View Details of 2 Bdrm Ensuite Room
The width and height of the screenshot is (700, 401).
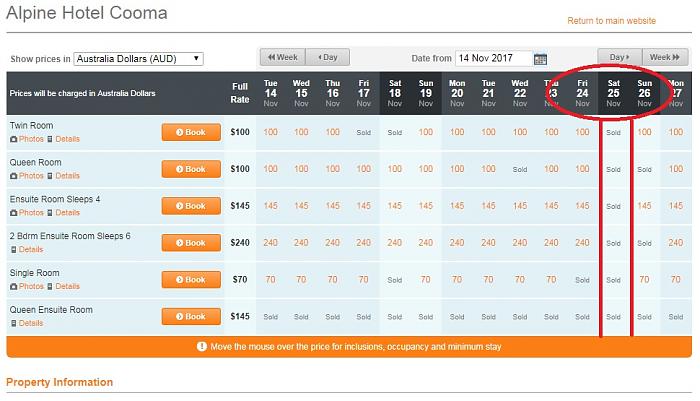coord(31,250)
